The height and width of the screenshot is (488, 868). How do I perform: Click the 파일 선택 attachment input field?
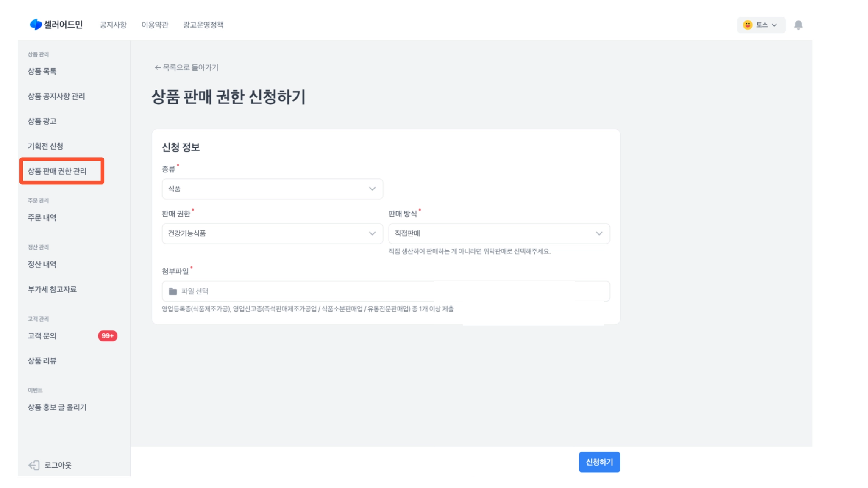click(x=386, y=291)
